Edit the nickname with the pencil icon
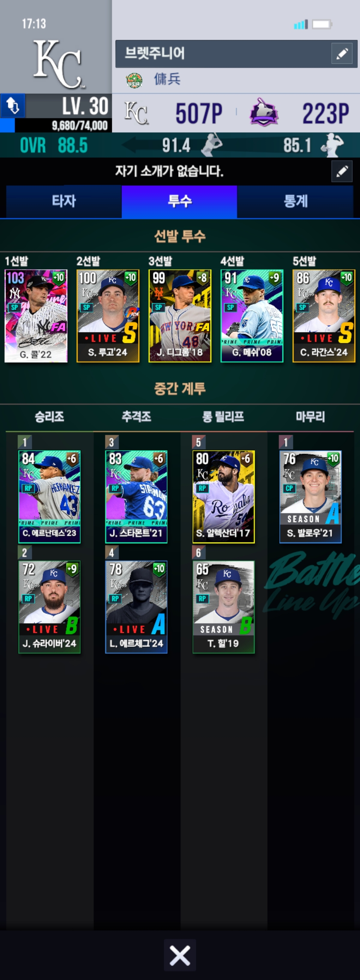The height and width of the screenshot is (980, 360). 342,54
